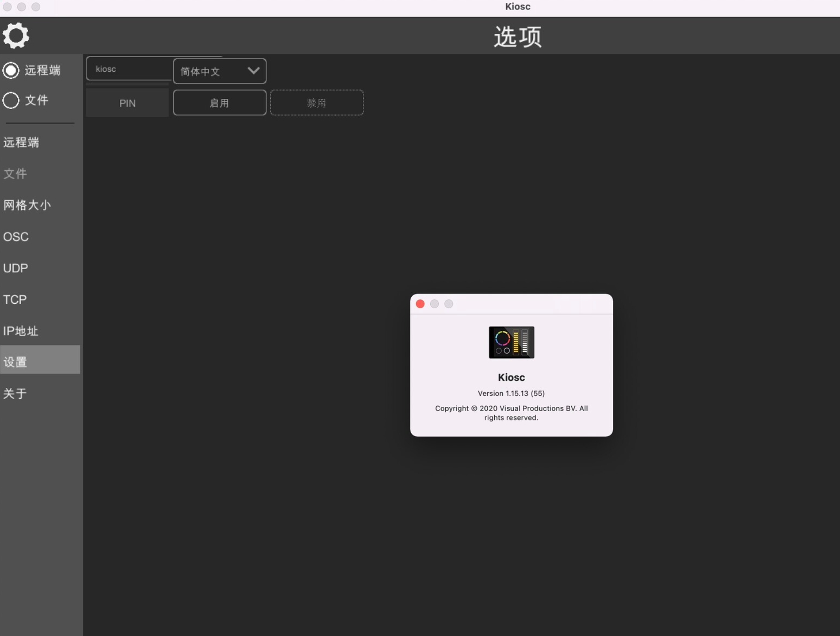This screenshot has height=636, width=840.
Task: Click the 禁用 button
Action: [x=317, y=103]
